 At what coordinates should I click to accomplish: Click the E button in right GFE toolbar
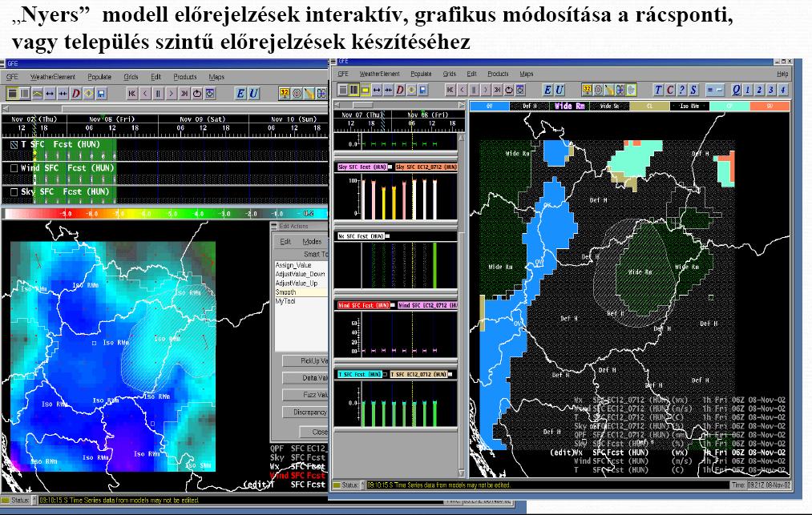(547, 90)
